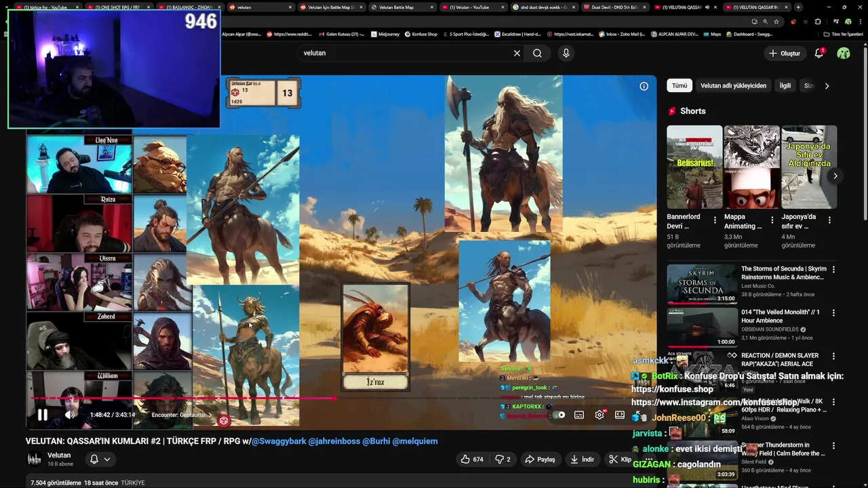This screenshot has height=488, width=868.
Task: Open Chrome three-dot menu
Action: pyautogui.click(x=861, y=21)
